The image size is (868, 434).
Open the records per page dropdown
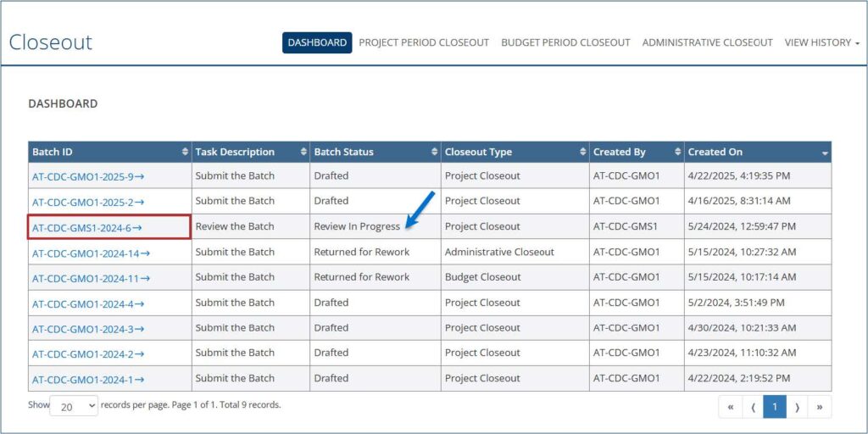tap(75, 406)
